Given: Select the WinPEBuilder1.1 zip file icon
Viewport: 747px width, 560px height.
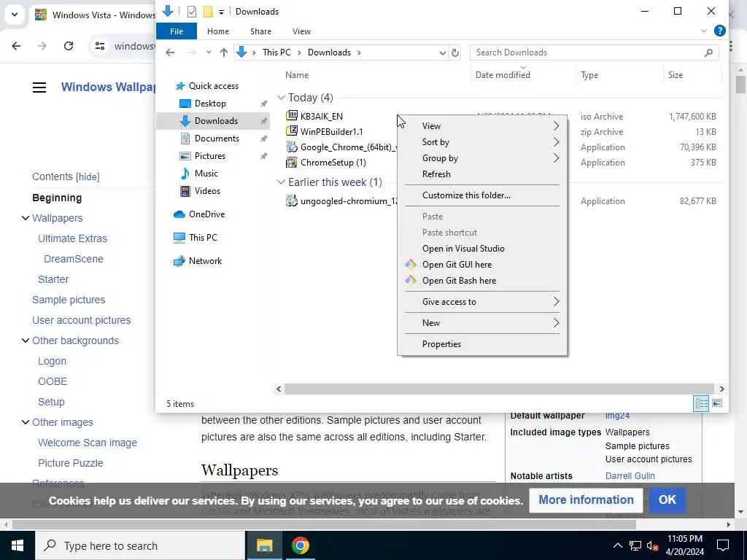Looking at the screenshot, I should (x=292, y=131).
